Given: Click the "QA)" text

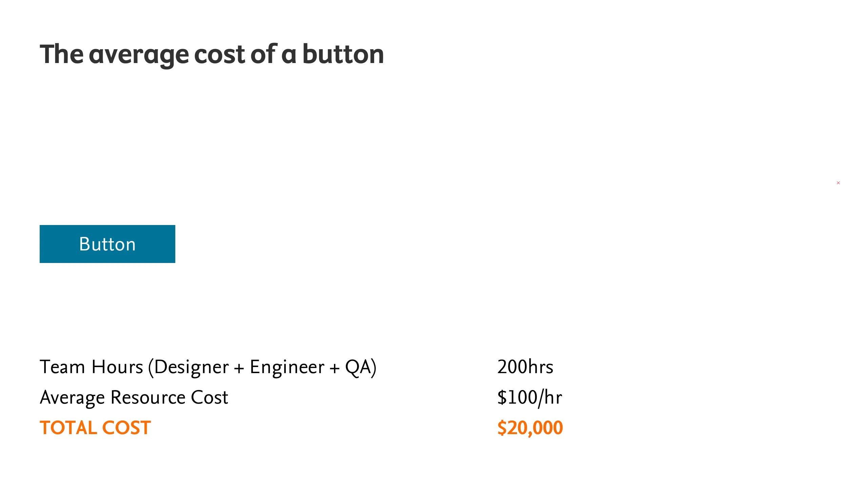Looking at the screenshot, I should pyautogui.click(x=361, y=367).
